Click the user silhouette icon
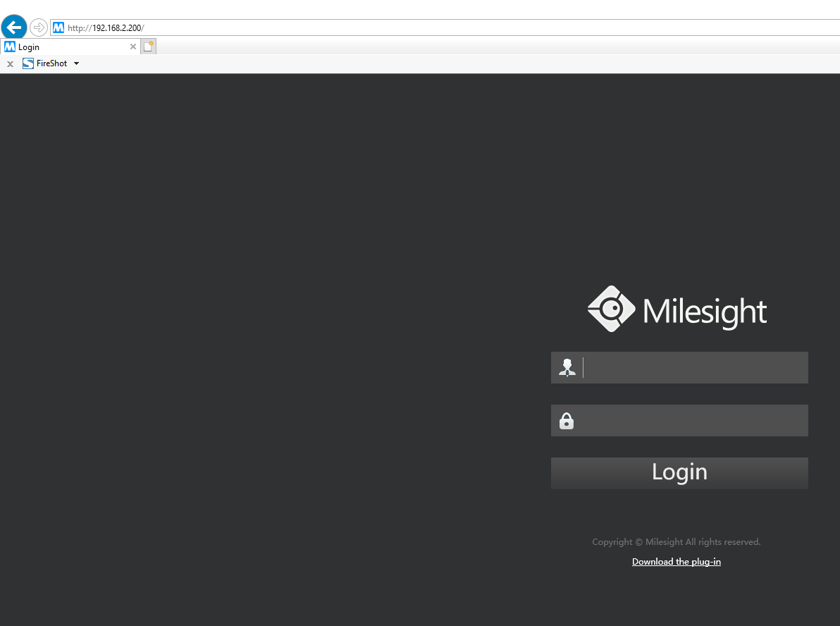Image resolution: width=840 pixels, height=626 pixels. [x=567, y=367]
